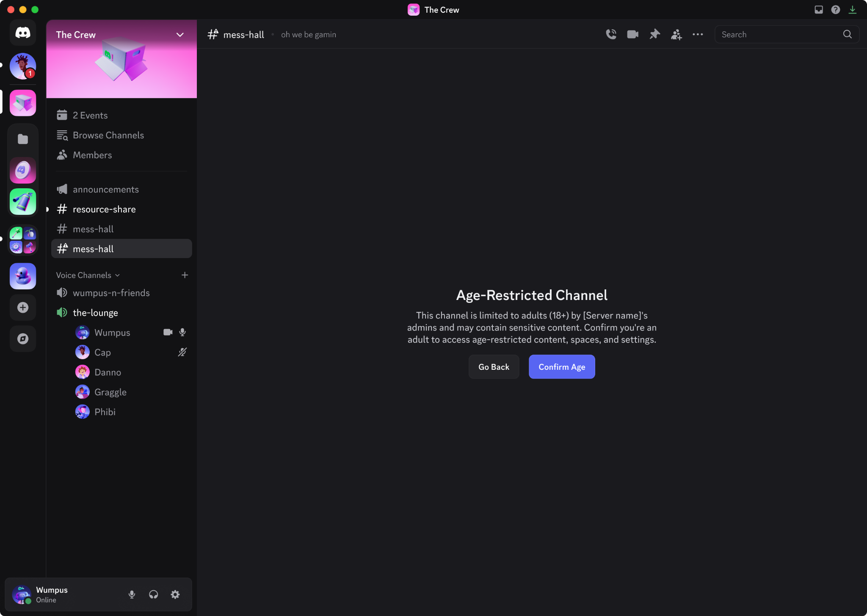Select Graggle in the-lounge voice list
This screenshot has width=867, height=616.
tap(131, 392)
